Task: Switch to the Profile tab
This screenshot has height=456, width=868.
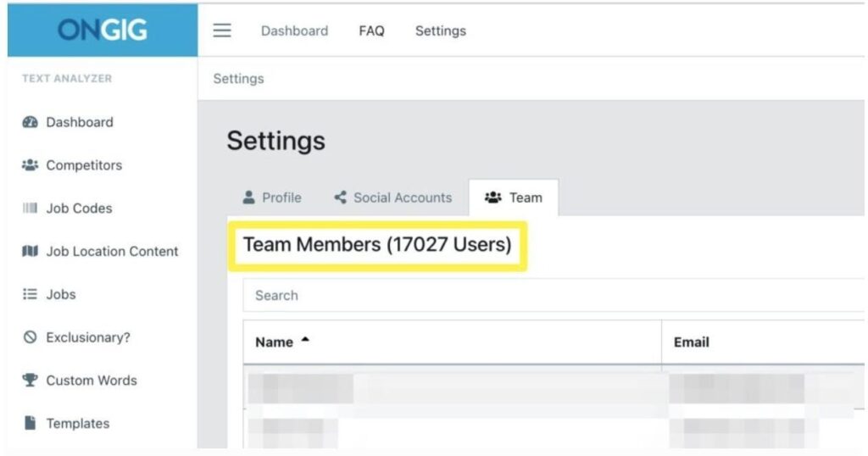Action: pos(272,197)
